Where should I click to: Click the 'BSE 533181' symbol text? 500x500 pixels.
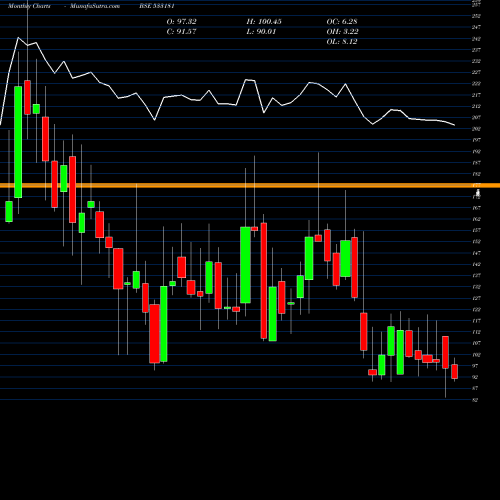pos(157,6)
